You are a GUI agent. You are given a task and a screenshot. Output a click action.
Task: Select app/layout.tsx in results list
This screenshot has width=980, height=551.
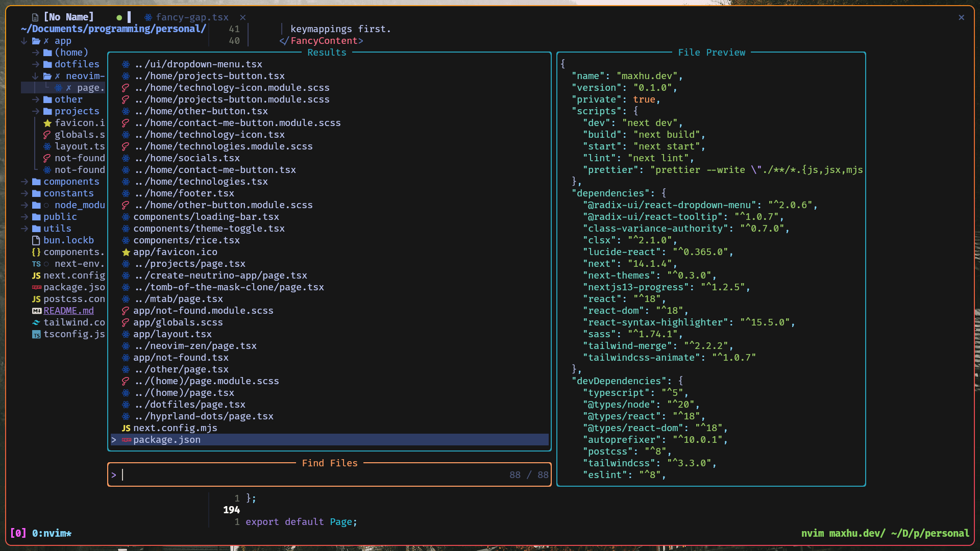[x=173, y=334]
